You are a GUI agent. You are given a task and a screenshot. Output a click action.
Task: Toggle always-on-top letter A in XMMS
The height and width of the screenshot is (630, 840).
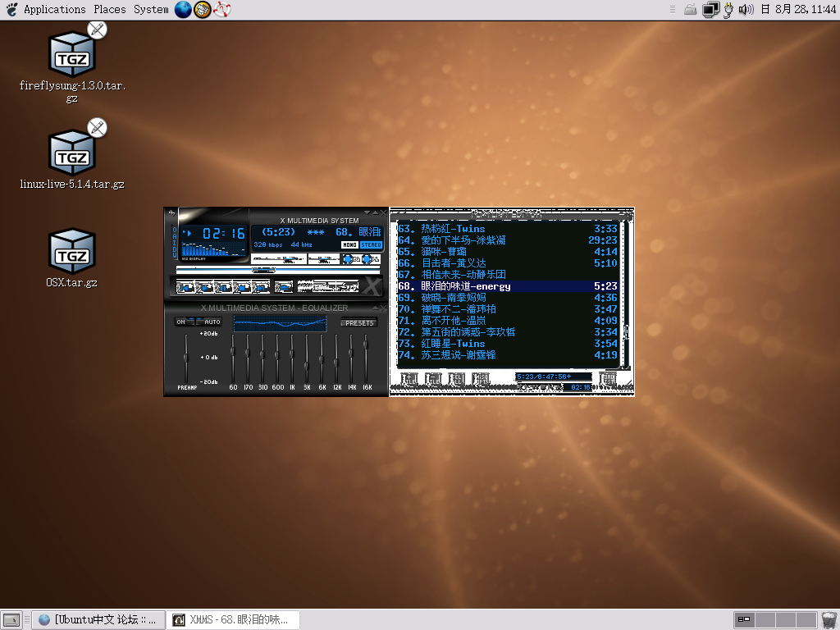click(174, 236)
